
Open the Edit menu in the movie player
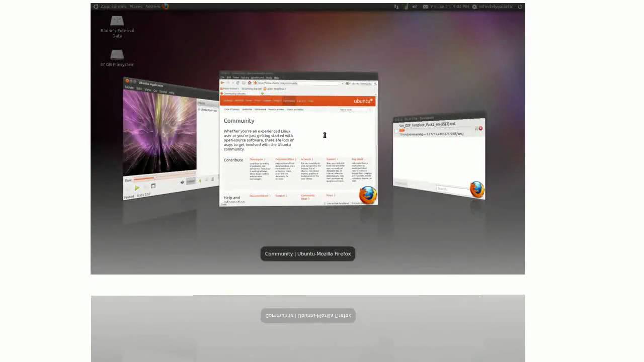[x=139, y=88]
